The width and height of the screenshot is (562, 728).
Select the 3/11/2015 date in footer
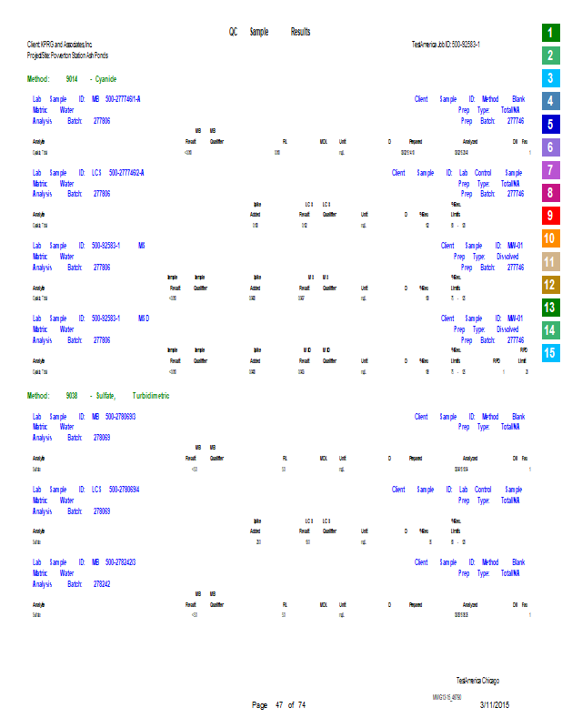point(495,705)
